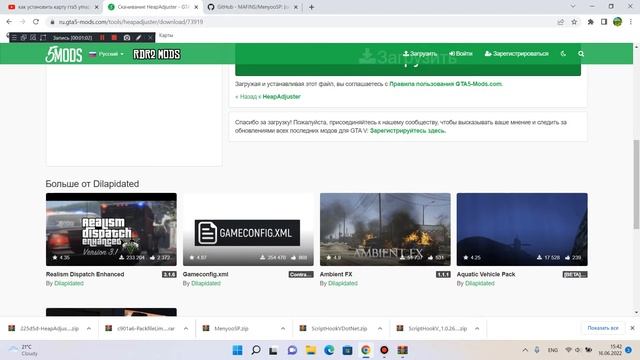Expand options for PackfileLim...rar download
Screen dimensions: 640x360
(186, 328)
